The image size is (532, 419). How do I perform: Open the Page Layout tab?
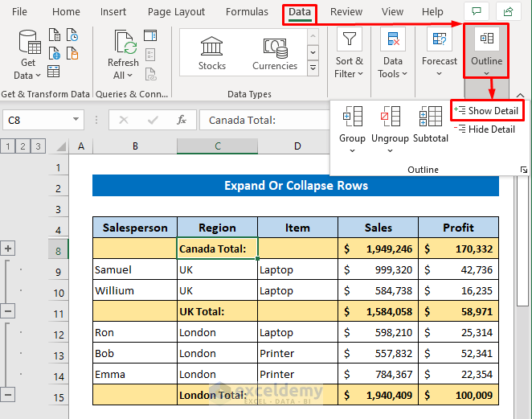(177, 12)
